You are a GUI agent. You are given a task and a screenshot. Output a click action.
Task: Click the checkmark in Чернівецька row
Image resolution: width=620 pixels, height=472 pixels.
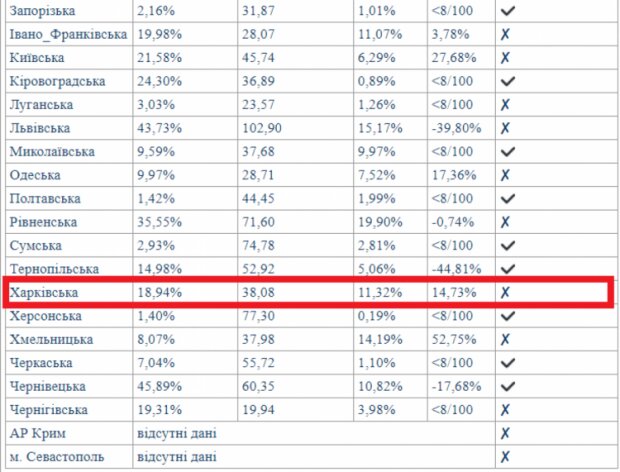coord(508,386)
